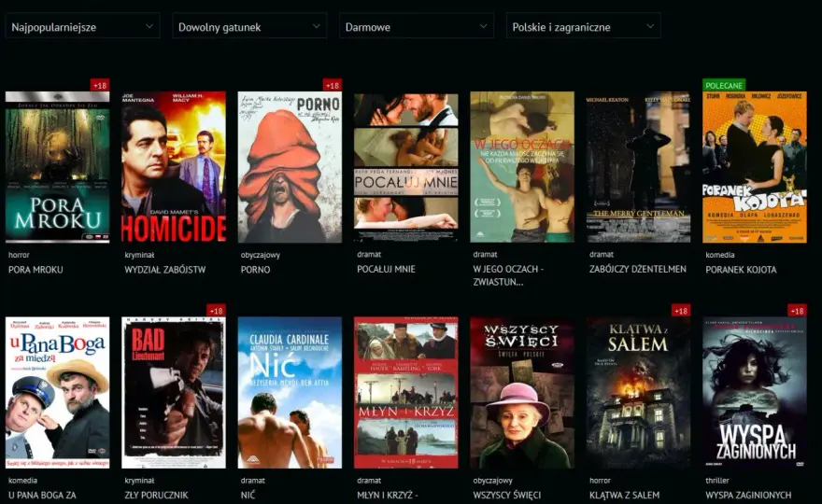
Task: Expand the Dowolny gatunek genre dropdown
Action: click(249, 26)
